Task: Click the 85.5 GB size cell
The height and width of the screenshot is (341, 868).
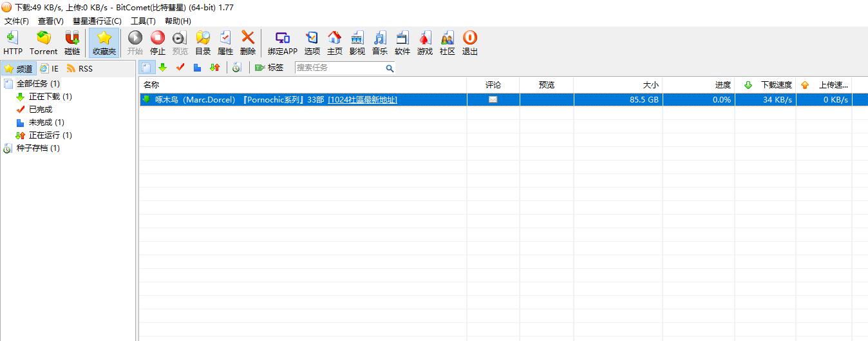Action: (618, 99)
